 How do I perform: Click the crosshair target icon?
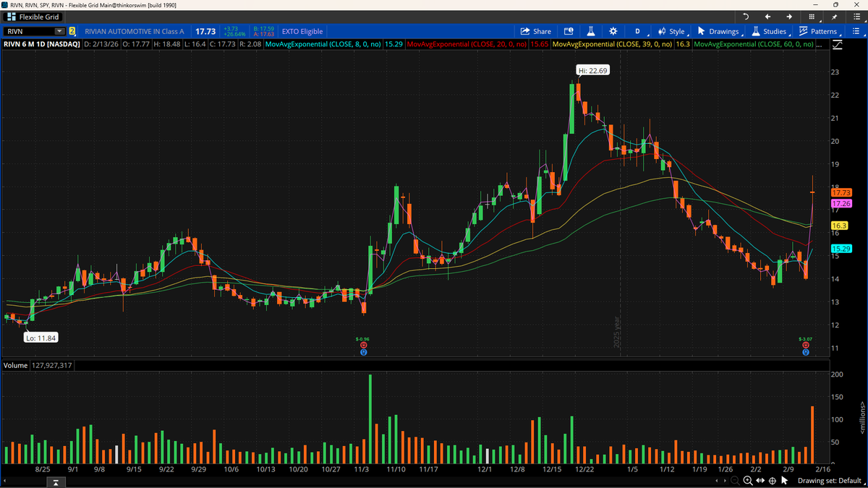coord(773,481)
